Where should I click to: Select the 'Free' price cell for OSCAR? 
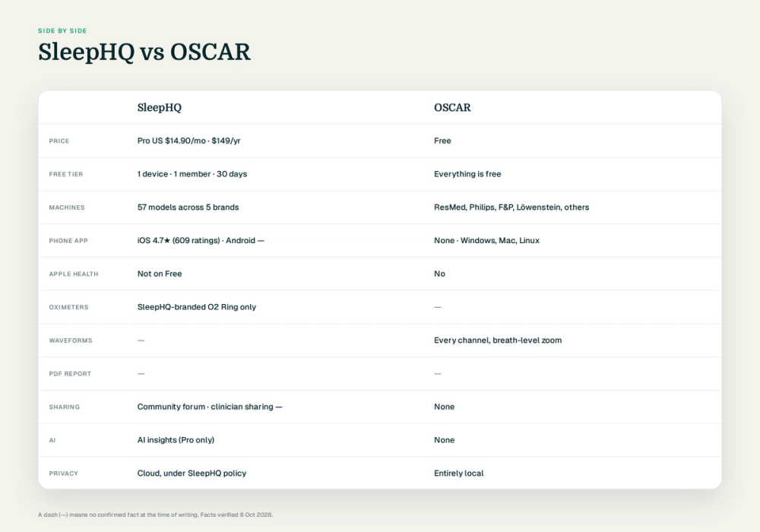pyautogui.click(x=442, y=141)
